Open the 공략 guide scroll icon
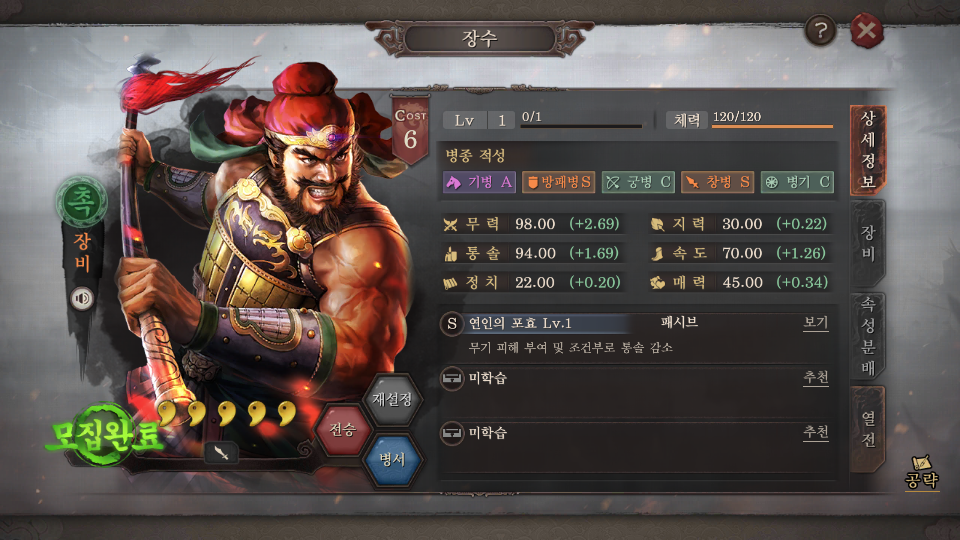The width and height of the screenshot is (960, 540). click(x=921, y=472)
